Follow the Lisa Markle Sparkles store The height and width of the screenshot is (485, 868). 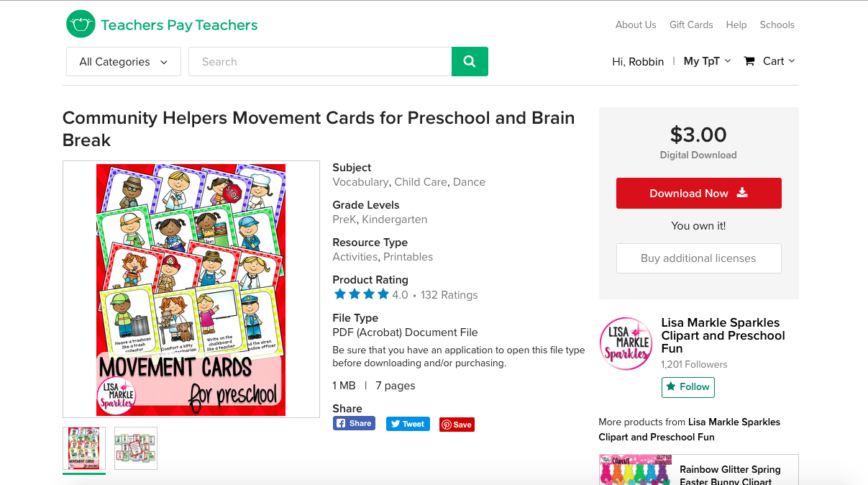(x=688, y=386)
